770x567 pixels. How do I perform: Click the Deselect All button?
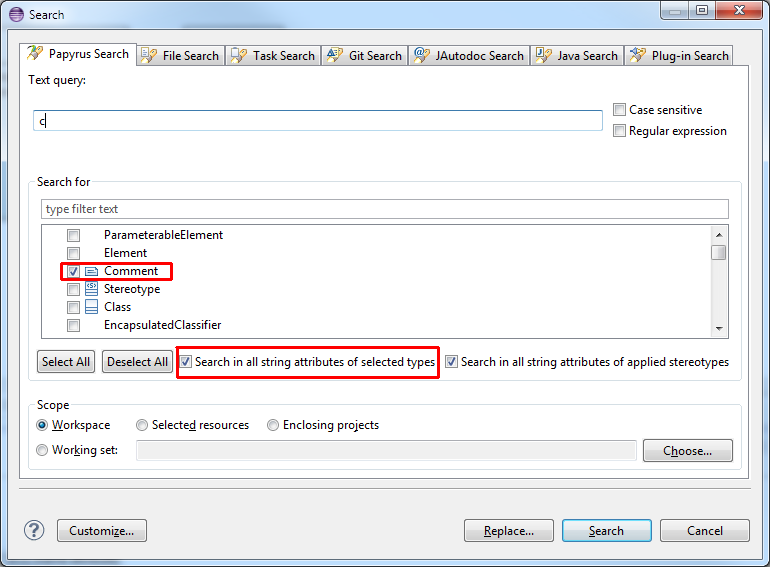[x=138, y=362]
